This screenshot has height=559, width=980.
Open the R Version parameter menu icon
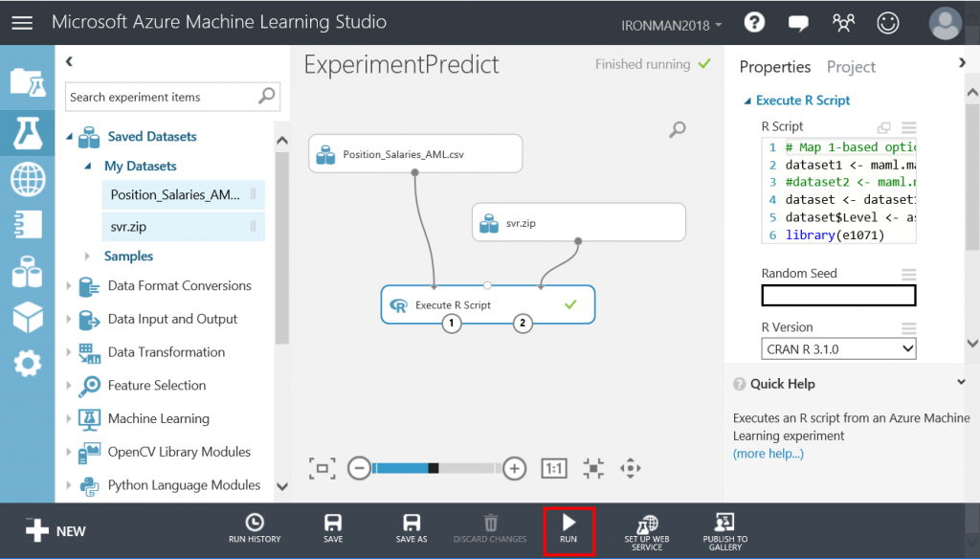click(909, 327)
